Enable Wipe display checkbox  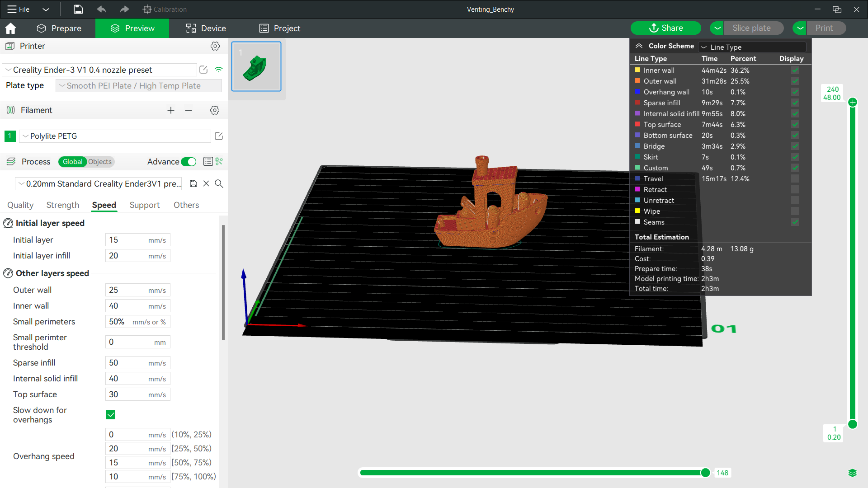(795, 211)
